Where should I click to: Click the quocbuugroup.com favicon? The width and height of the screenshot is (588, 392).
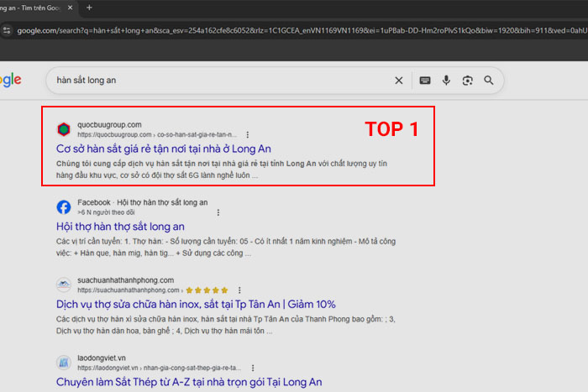point(64,129)
